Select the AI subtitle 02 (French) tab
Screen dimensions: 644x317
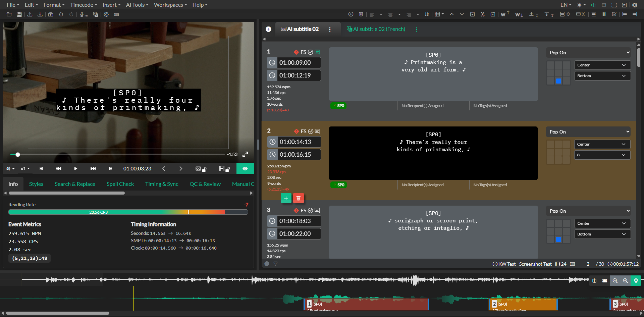(379, 29)
